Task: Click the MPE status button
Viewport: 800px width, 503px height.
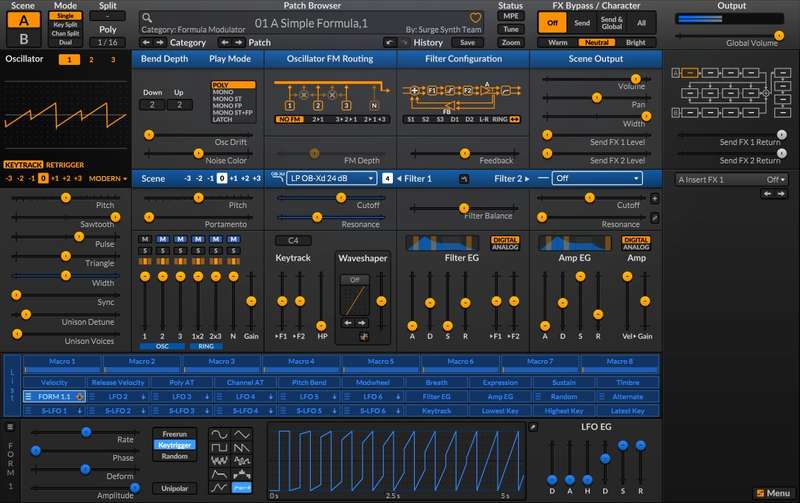Action: tap(511, 17)
